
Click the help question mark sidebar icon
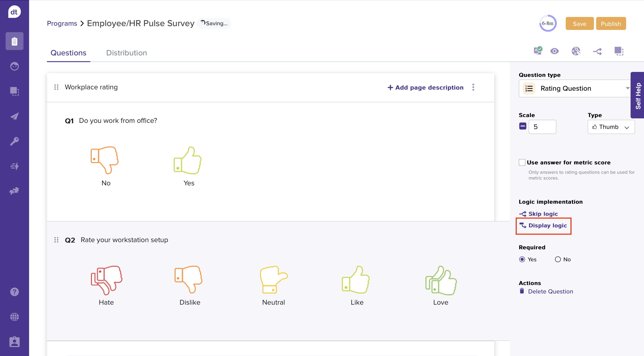[15, 292]
